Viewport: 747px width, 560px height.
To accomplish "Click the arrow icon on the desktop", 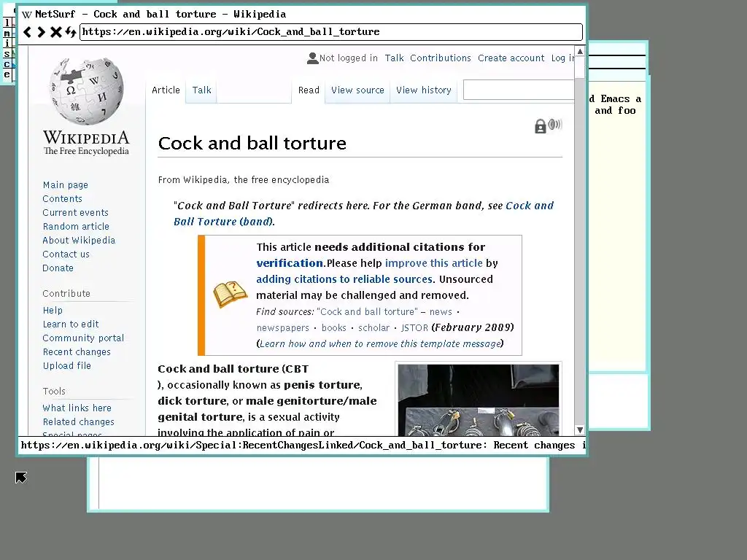I will 21,477.
